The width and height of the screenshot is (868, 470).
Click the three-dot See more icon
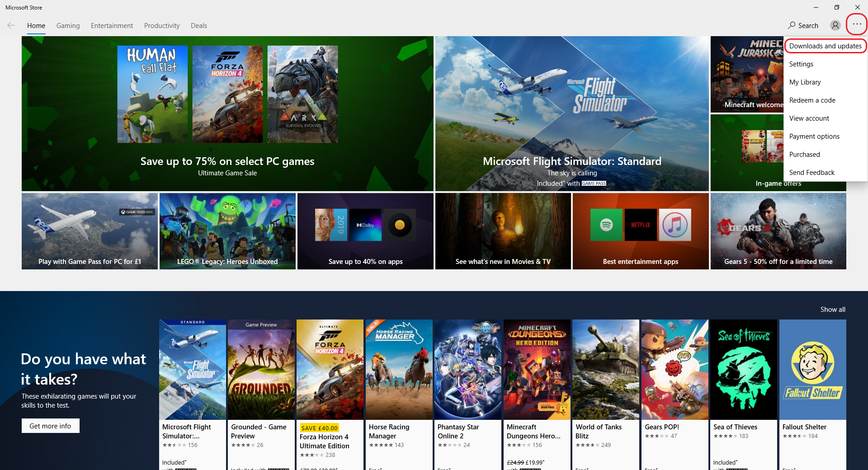[x=857, y=24]
